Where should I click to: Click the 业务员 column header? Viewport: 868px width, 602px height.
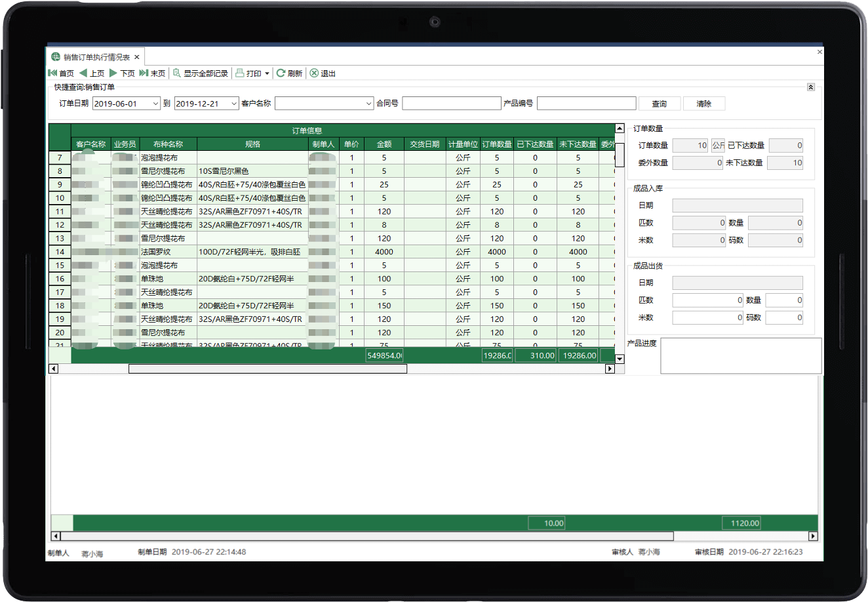(x=125, y=144)
